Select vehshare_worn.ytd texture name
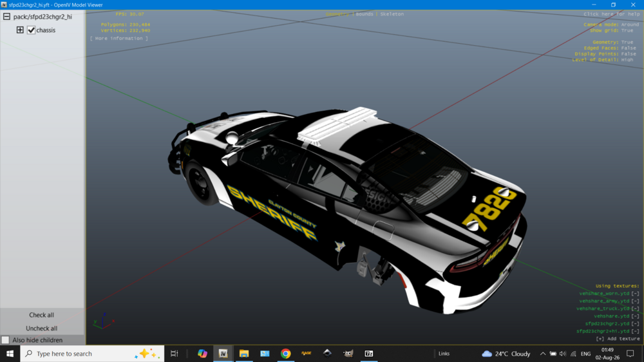Image resolution: width=644 pixels, height=362 pixels. click(604, 293)
